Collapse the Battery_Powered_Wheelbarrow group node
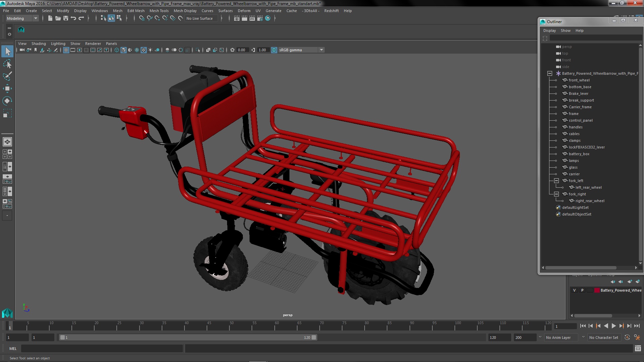This screenshot has height=362, width=644. pos(550,73)
